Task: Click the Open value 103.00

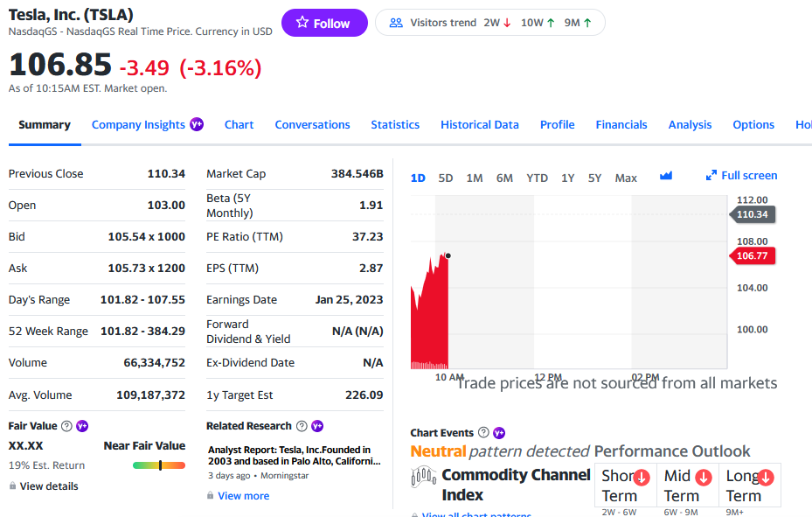Action: coord(166,206)
